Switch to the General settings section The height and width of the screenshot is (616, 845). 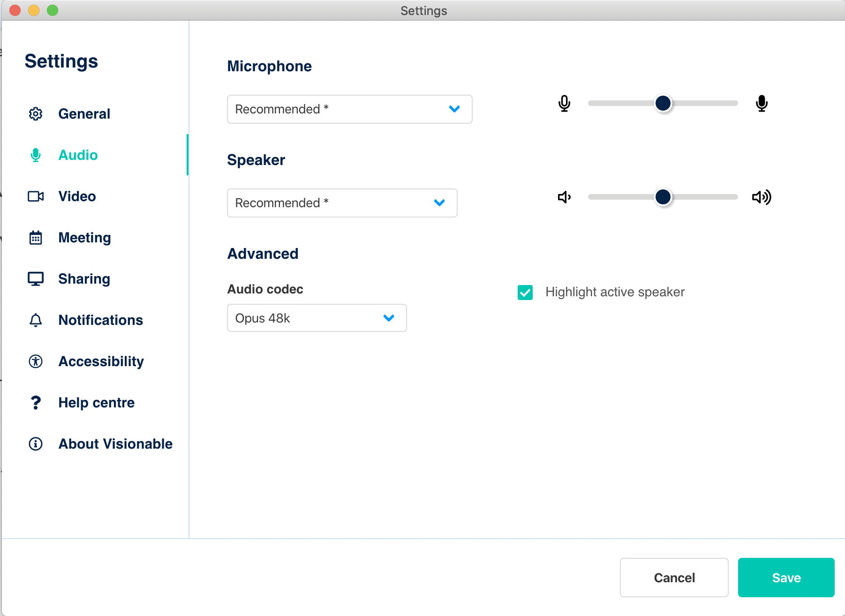(x=84, y=113)
